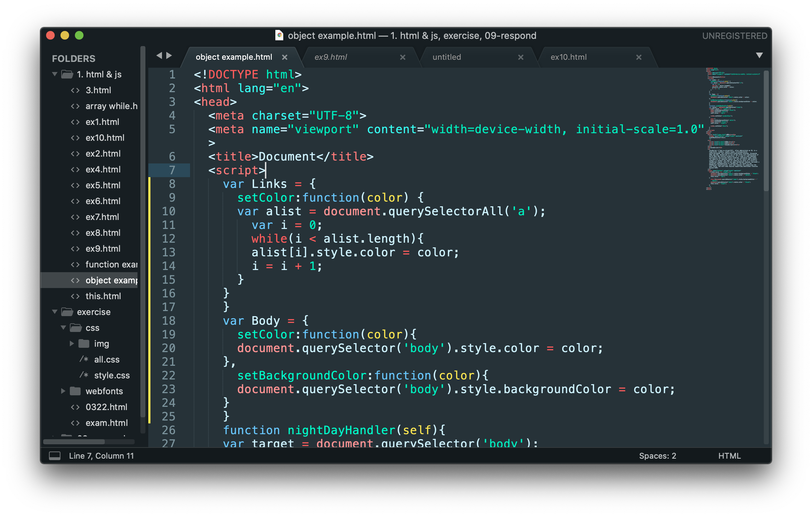Expand the img folder

point(72,343)
